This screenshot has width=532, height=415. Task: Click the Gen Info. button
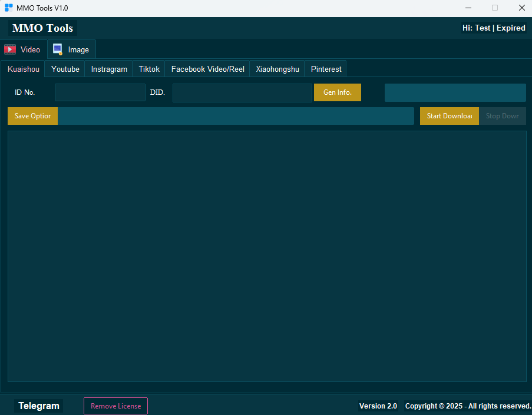pos(337,92)
